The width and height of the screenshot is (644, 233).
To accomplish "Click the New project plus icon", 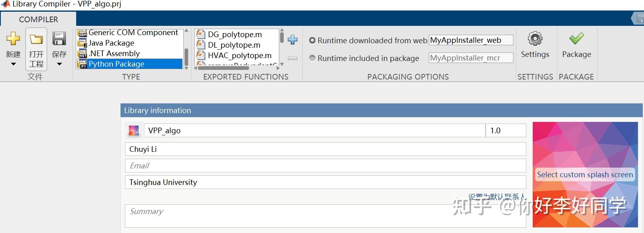I will pos(13,39).
